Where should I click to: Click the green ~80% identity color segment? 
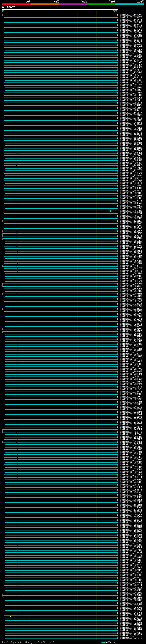[101, 4]
